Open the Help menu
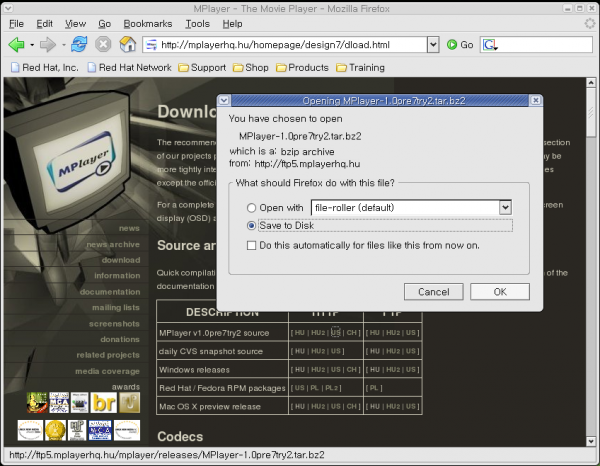 tap(232, 24)
